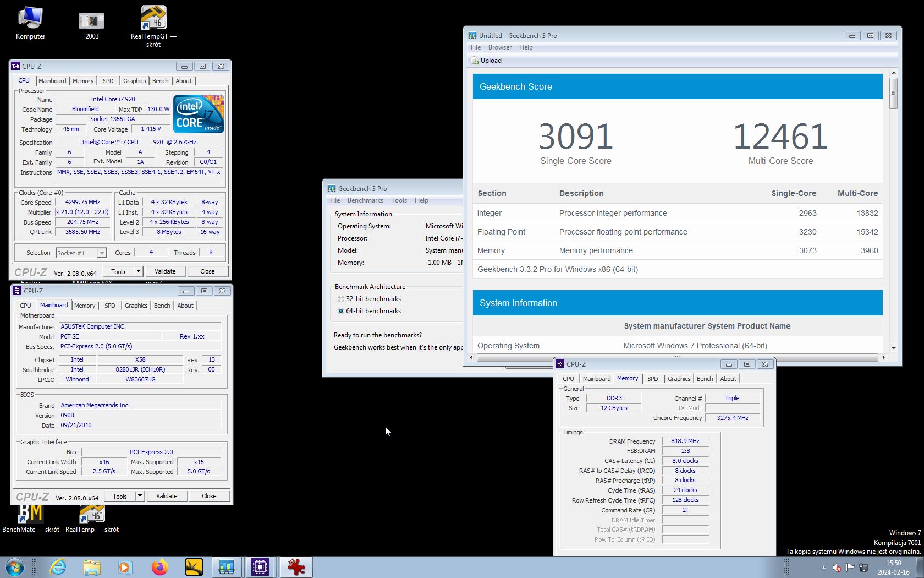Click the muted volume tray icon
The image size is (924, 578).
(837, 568)
